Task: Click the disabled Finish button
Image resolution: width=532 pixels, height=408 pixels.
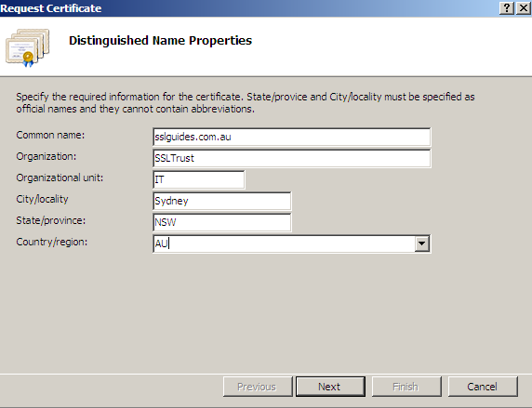Action: point(406,387)
